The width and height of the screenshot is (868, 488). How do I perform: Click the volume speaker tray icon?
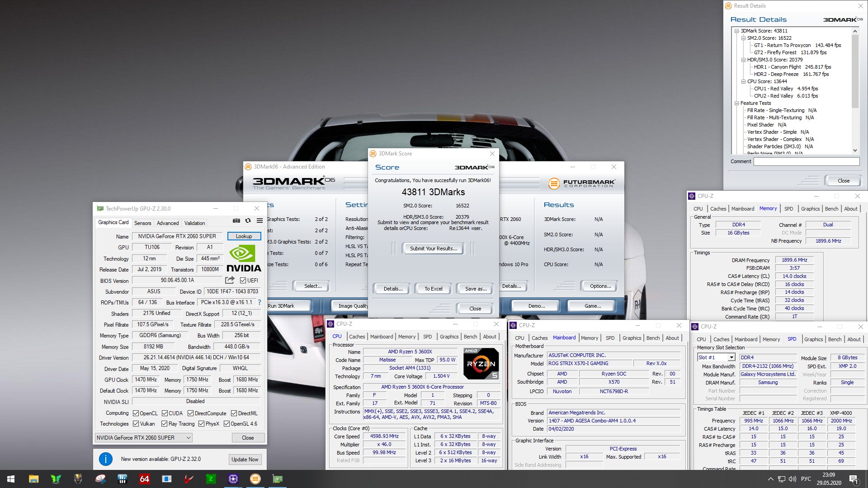[793, 479]
